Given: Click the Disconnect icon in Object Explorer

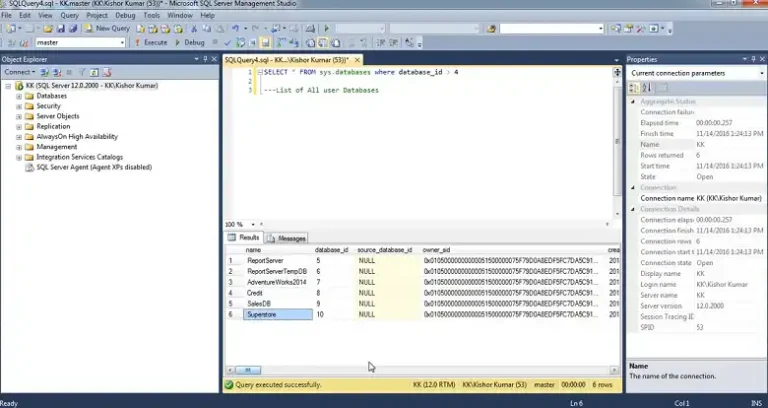Looking at the screenshot, I should point(57,72).
